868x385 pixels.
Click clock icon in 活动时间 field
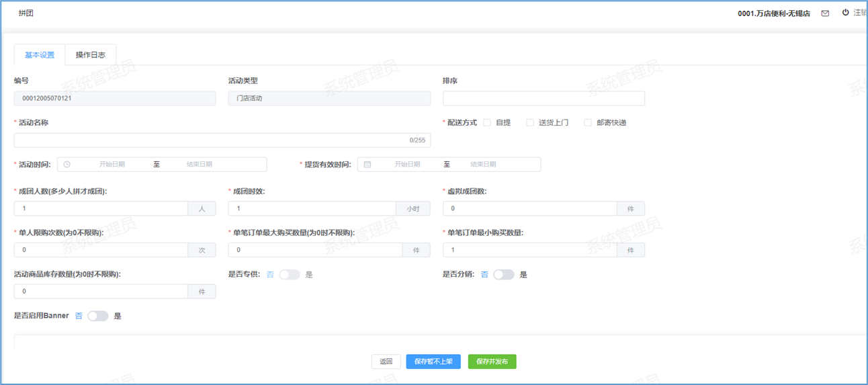point(67,165)
